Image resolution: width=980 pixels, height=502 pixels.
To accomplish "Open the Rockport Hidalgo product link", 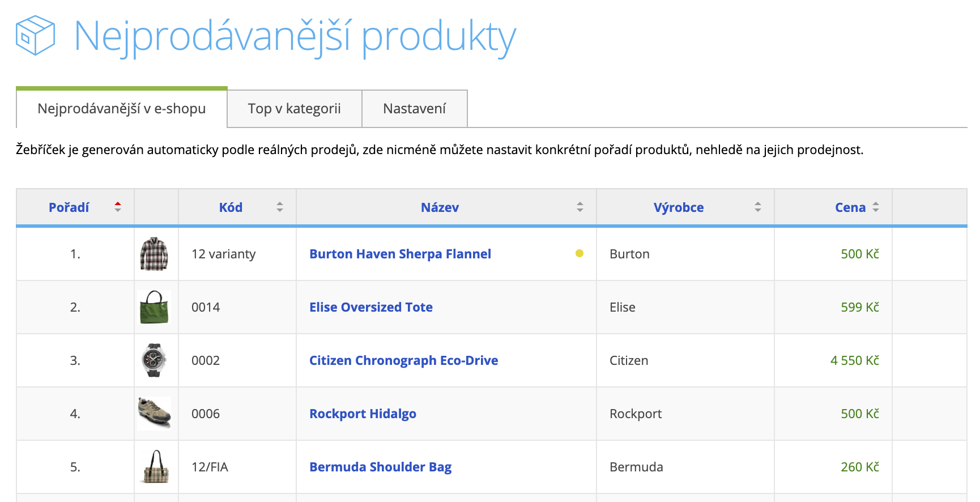I will coord(363,414).
